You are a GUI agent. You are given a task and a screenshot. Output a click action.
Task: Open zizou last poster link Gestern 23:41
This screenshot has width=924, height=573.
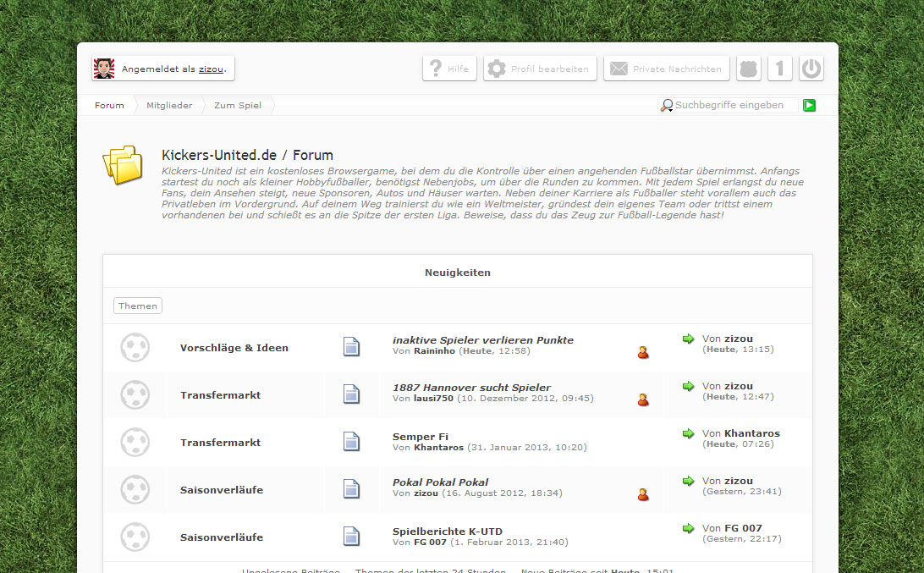(x=739, y=481)
